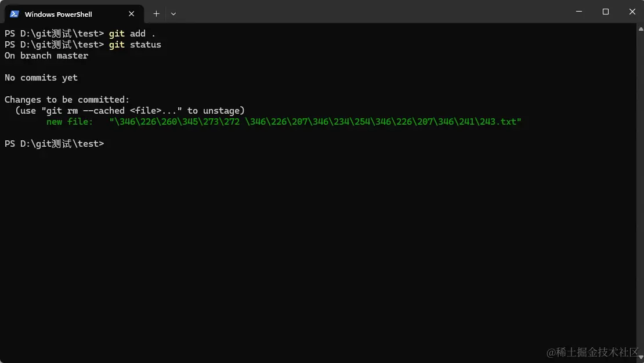The height and width of the screenshot is (363, 644).
Task: Click the PowerShell icon in the tab
Action: [15, 14]
